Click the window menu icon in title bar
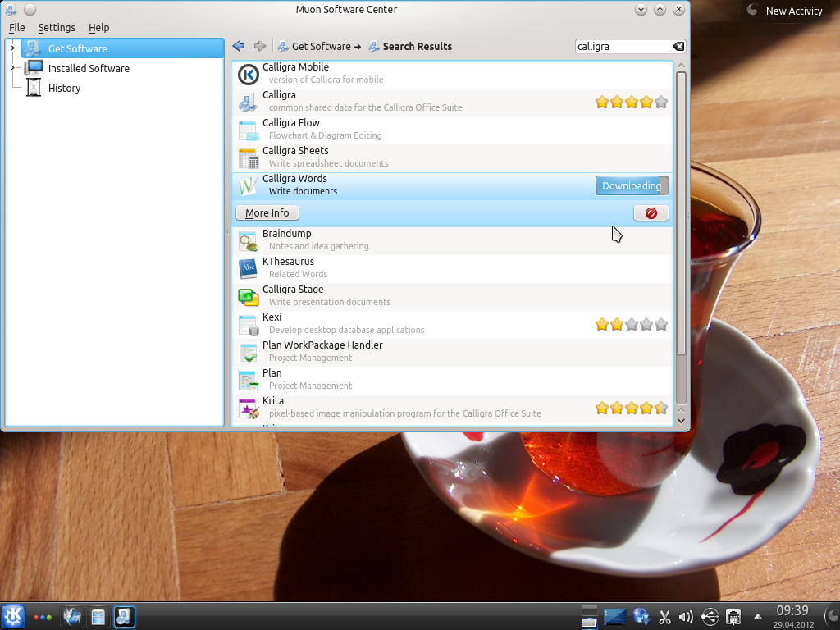The width and height of the screenshot is (840, 630). (x=10, y=10)
